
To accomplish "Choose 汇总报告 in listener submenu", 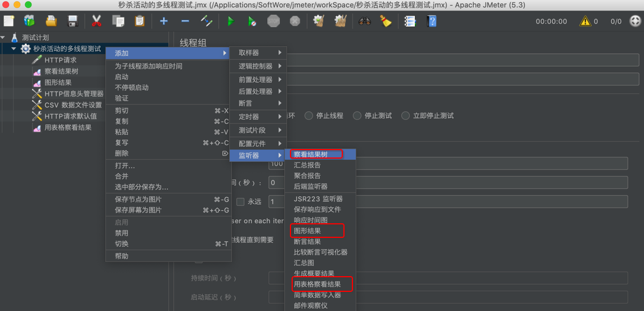I will tap(320, 165).
